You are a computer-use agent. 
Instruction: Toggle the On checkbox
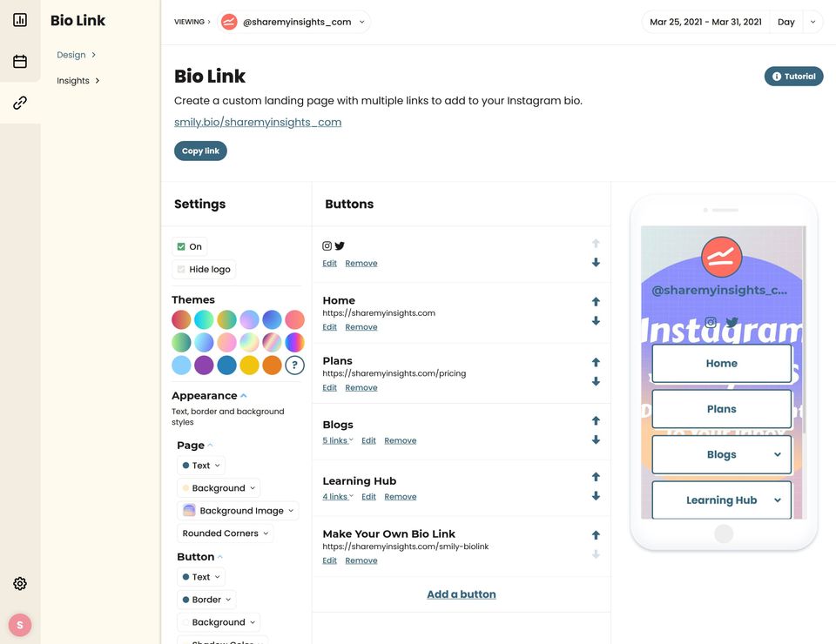(x=181, y=247)
